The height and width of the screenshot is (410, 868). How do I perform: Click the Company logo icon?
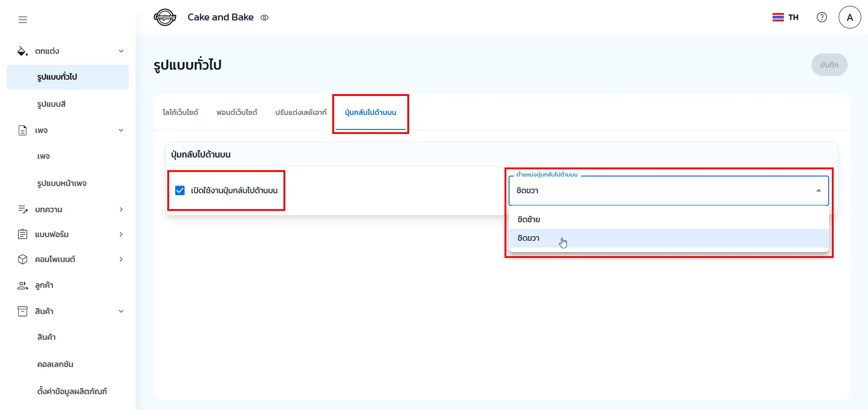click(x=165, y=18)
